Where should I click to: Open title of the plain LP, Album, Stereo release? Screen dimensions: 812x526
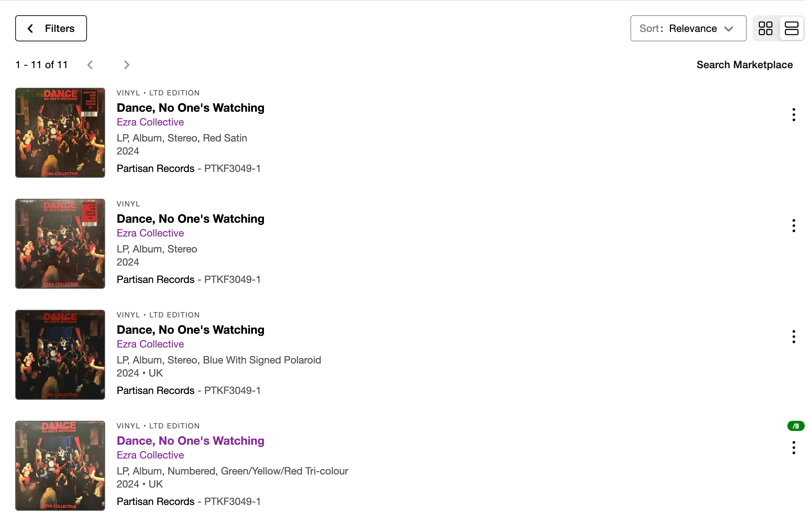[x=191, y=219]
